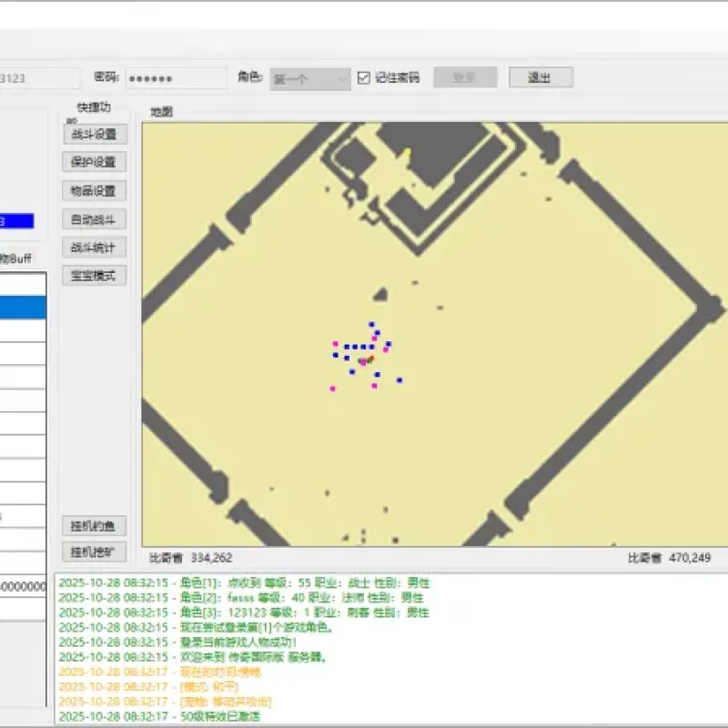Toggle the 记住密码 remember password checkbox
Viewport: 728px width, 728px height.
click(363, 77)
